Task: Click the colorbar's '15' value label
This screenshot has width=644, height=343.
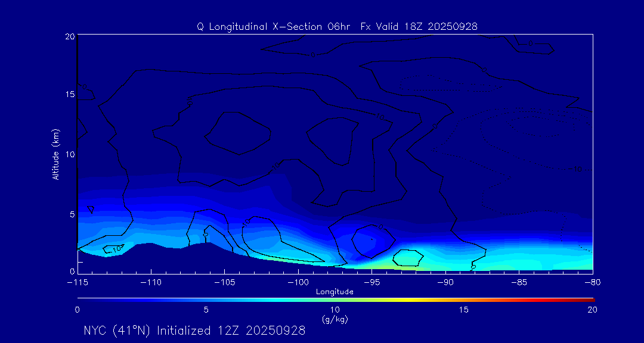Action: (463, 310)
